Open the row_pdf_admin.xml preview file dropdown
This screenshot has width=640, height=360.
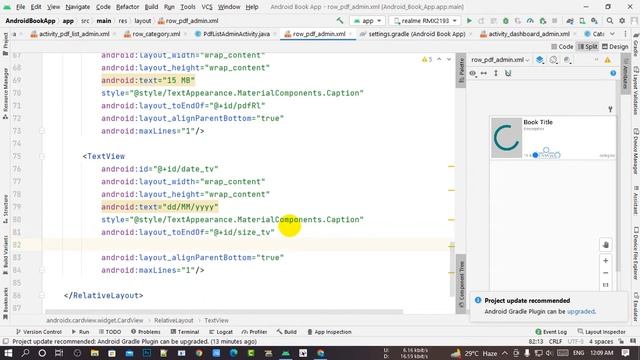coord(500,60)
